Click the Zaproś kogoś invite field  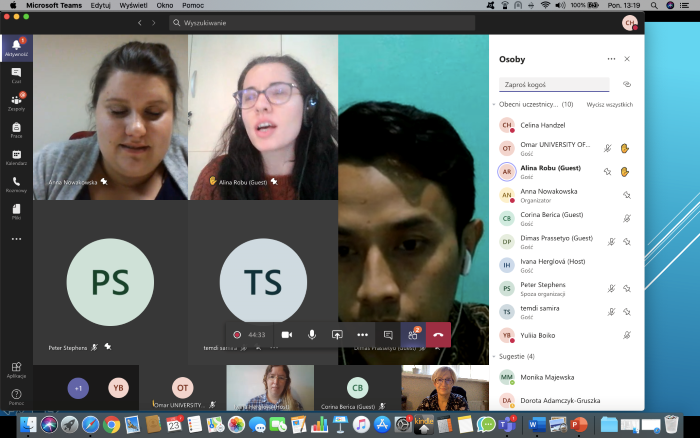pyautogui.click(x=553, y=85)
